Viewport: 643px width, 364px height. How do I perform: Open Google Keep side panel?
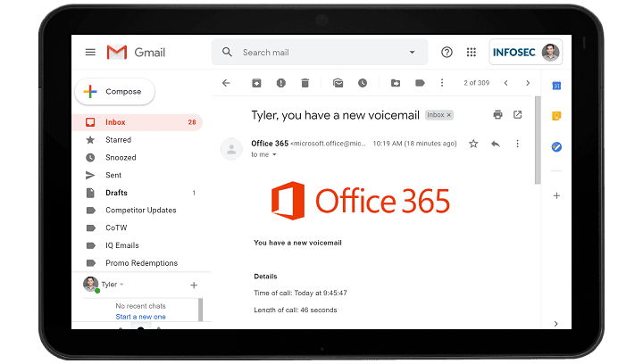coord(556,116)
